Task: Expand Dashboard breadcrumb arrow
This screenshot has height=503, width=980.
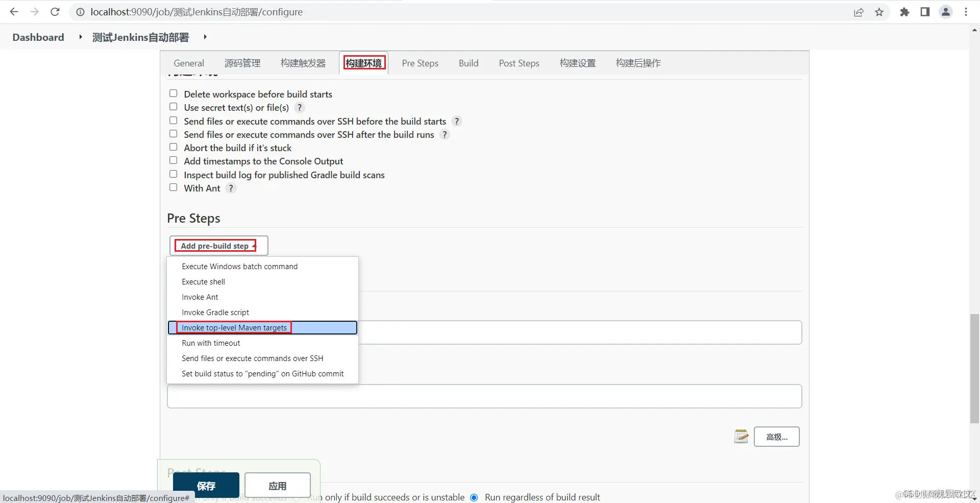Action: (81, 37)
